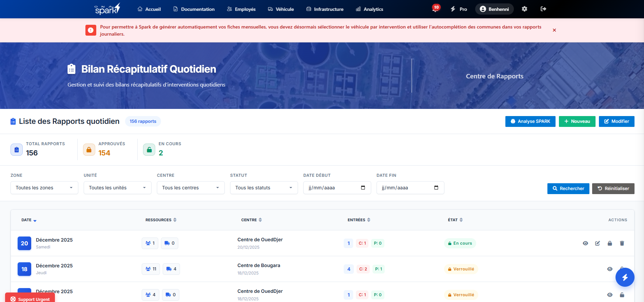Open the floating lightning bolt quick action
This screenshot has width=644, height=302.
coord(625,277)
